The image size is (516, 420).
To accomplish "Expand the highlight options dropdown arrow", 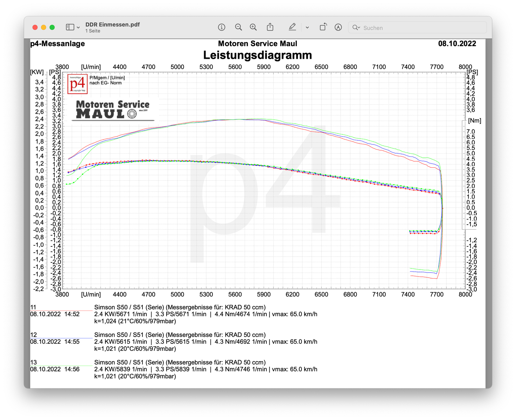I will click(x=307, y=27).
